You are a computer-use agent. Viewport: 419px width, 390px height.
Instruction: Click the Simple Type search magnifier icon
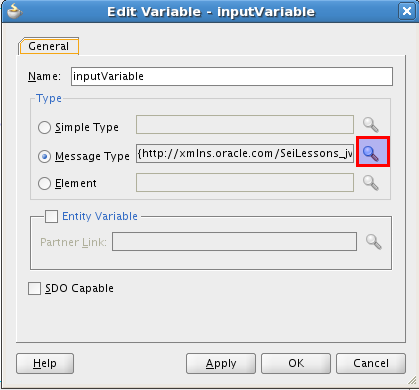[x=371, y=125]
